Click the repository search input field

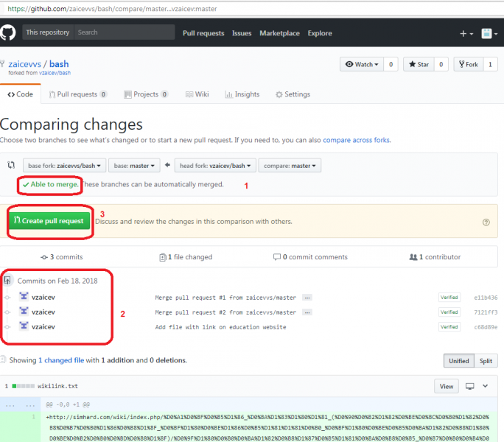click(124, 33)
